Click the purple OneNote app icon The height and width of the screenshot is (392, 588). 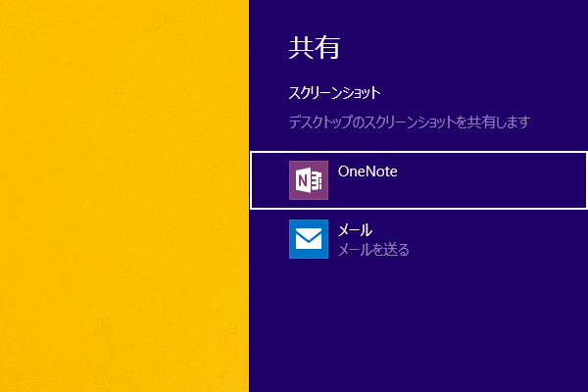[309, 180]
